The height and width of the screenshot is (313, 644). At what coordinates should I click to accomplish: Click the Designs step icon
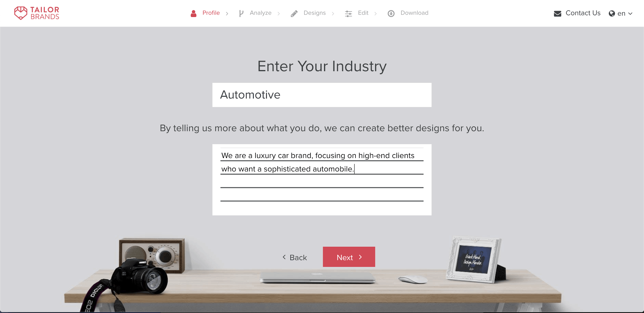point(294,13)
